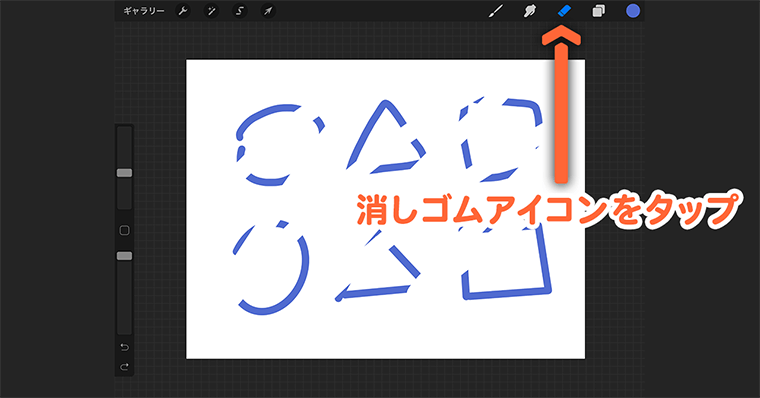Select the Brush tool
760x398 pixels.
495,11
